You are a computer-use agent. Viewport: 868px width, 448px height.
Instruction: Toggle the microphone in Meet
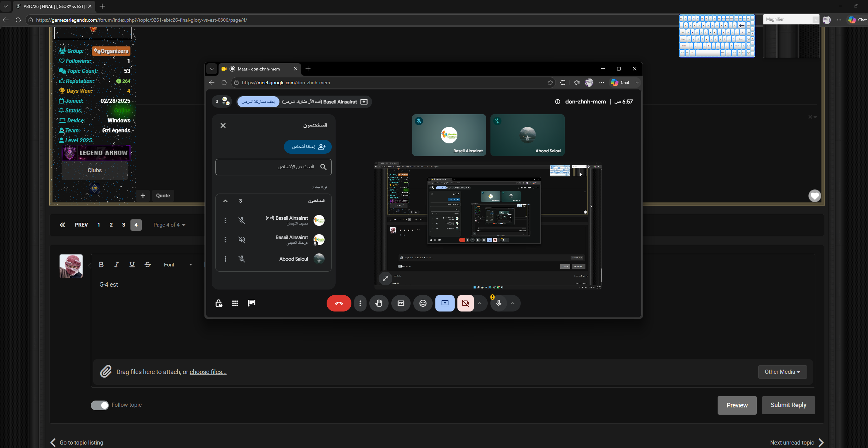pos(499,303)
